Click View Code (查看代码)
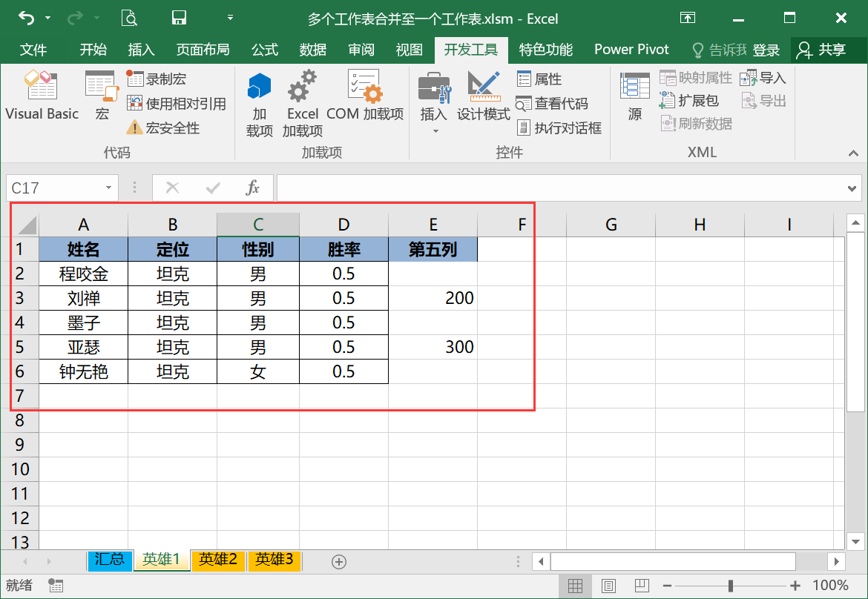The width and height of the screenshot is (868, 599). tap(552, 104)
